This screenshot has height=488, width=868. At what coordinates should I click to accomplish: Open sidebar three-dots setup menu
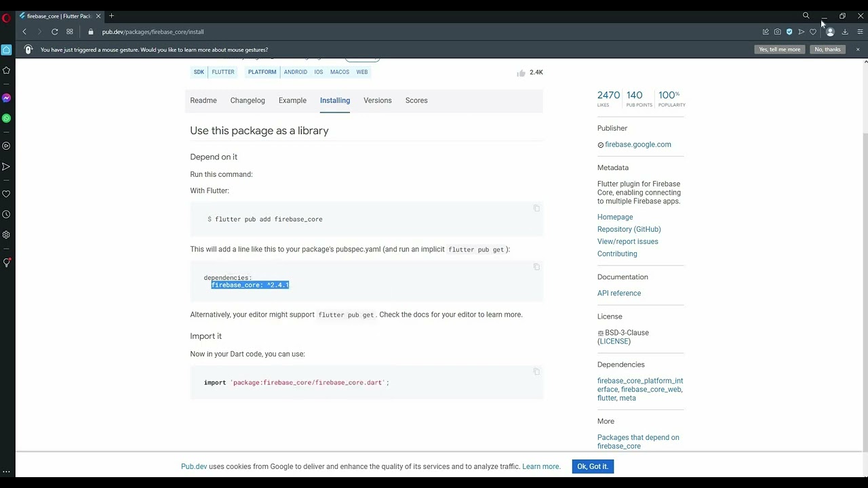tap(6, 471)
